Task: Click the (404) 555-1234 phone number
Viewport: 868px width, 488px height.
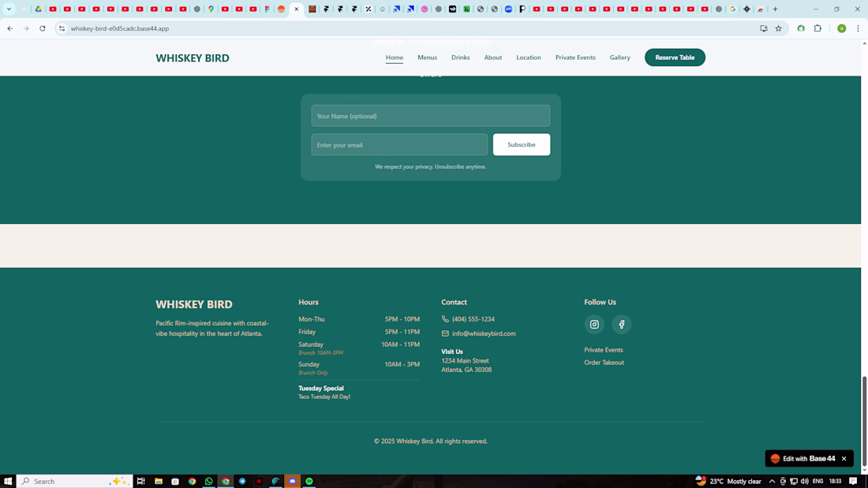Action: tap(473, 319)
